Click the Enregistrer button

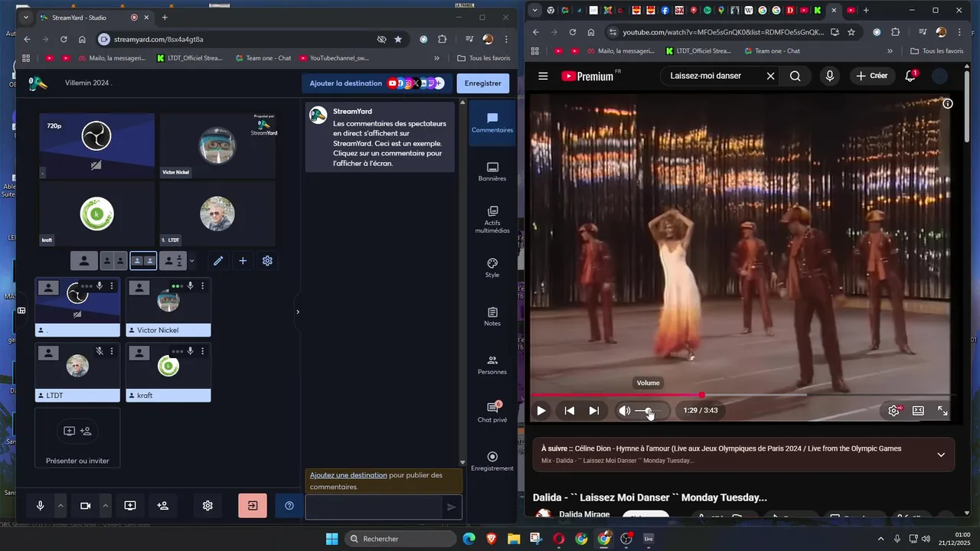tap(482, 83)
